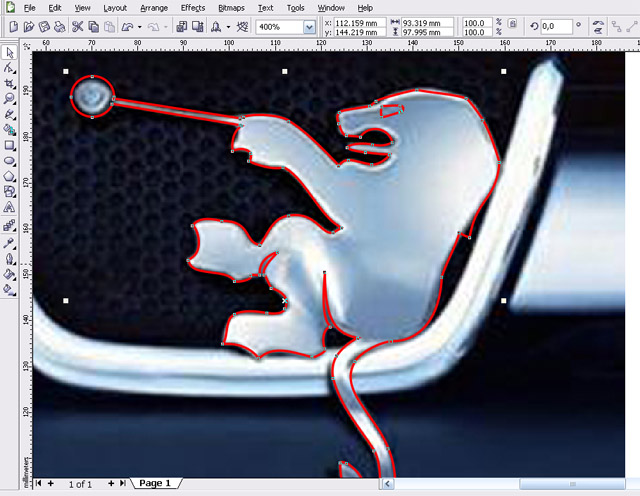Select the Interactive Blend tool
The width and height of the screenshot is (640, 496).
9,225
